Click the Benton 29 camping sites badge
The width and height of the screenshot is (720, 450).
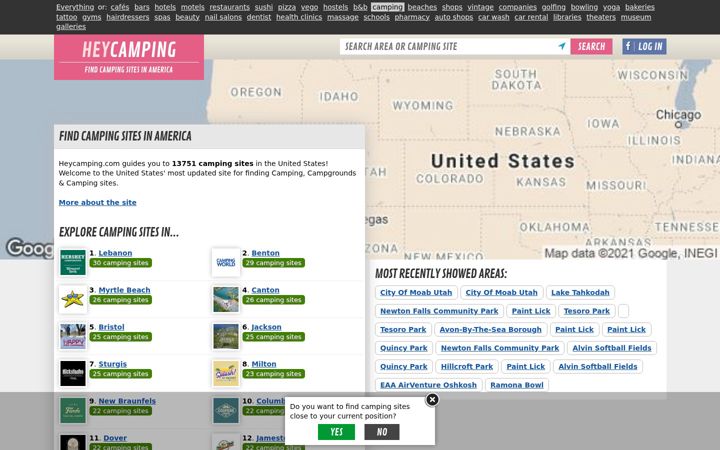pyautogui.click(x=273, y=263)
